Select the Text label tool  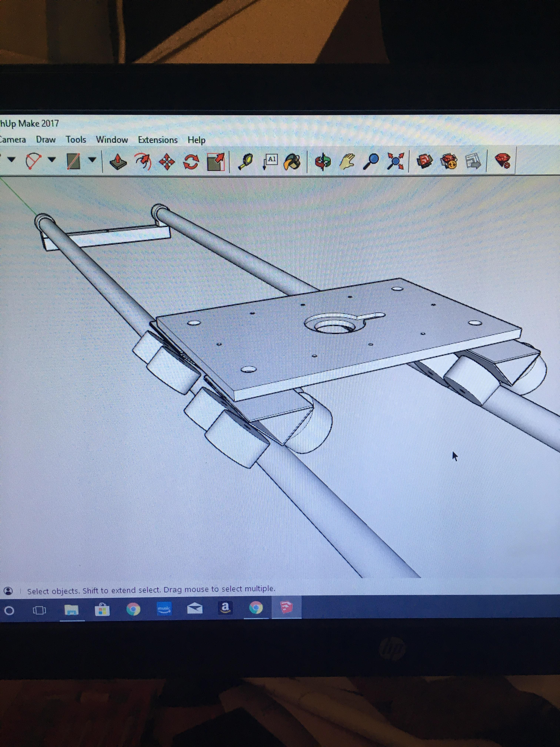tap(270, 161)
